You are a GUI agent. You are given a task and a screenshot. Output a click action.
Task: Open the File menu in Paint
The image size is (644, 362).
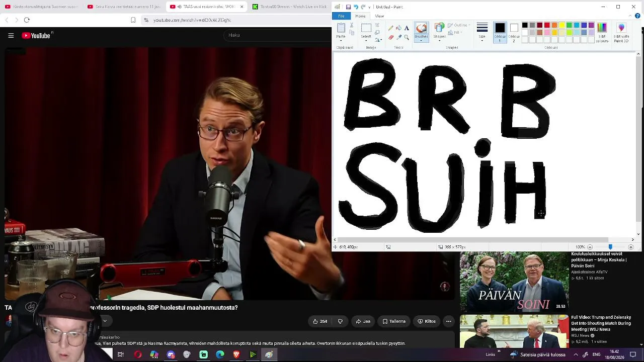(341, 16)
